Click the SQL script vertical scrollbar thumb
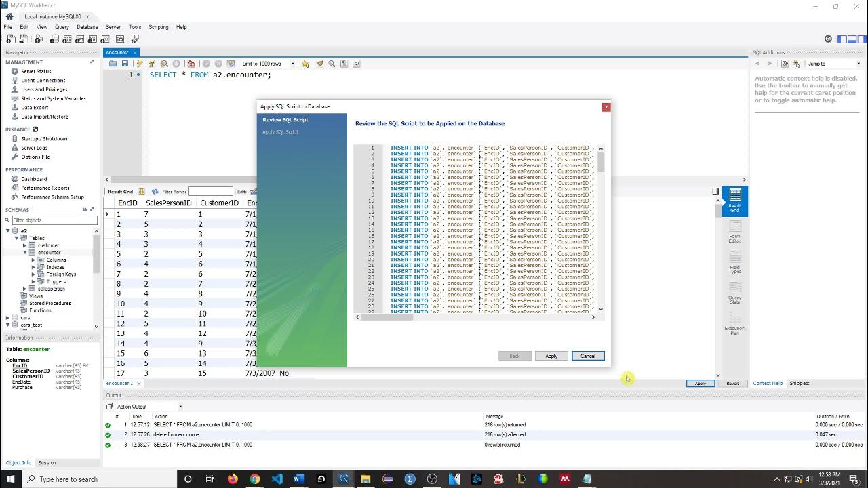The height and width of the screenshot is (488, 868). (601, 162)
